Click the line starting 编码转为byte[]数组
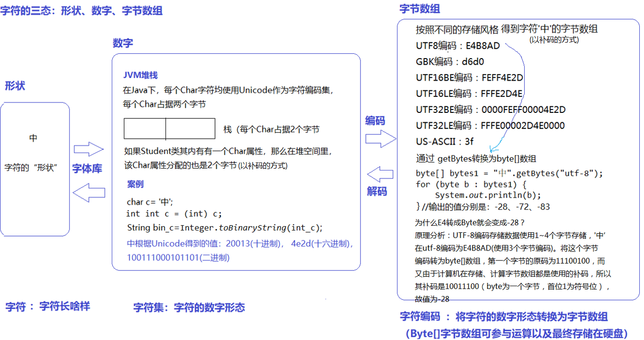The width and height of the screenshot is (644, 340). click(510, 261)
